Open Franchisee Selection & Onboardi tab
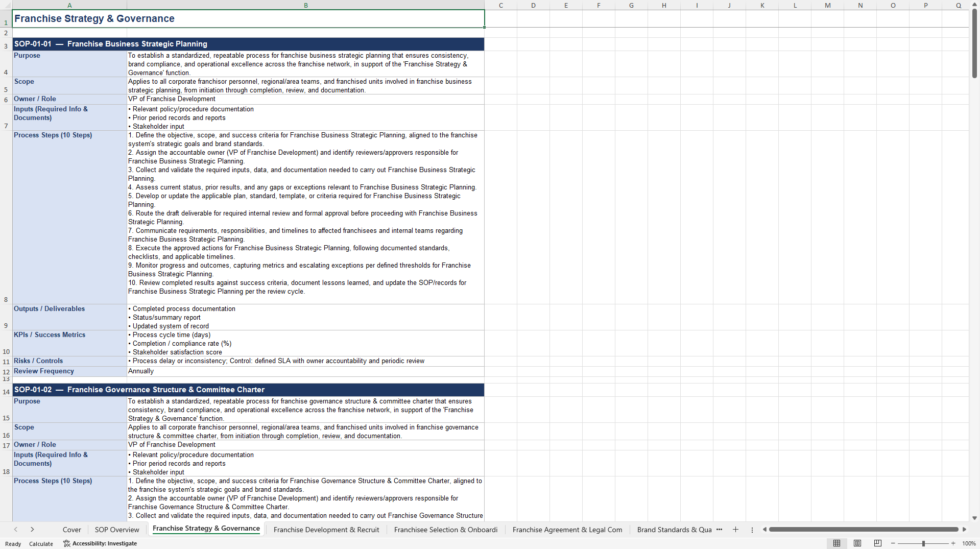This screenshot has height=549, width=980. click(x=446, y=530)
